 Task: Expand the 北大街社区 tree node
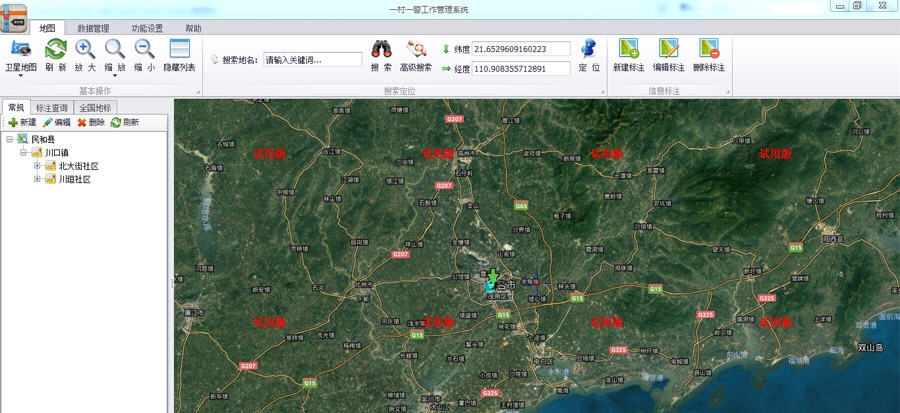pos(38,166)
